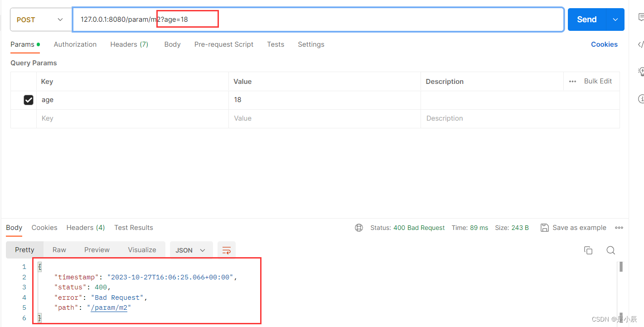Switch to the Raw view

[x=59, y=250]
